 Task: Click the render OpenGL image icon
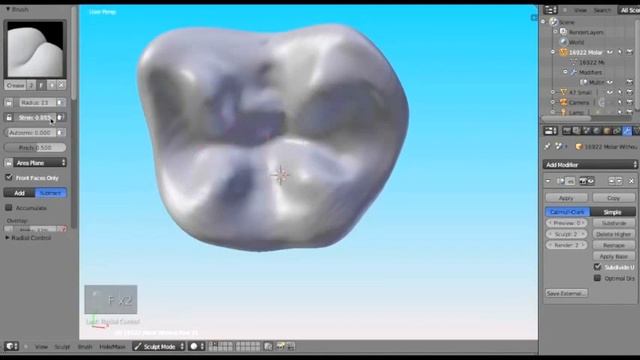tap(280, 347)
